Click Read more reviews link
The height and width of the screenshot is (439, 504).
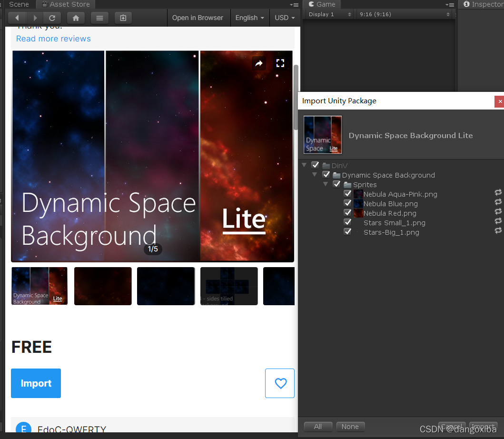tap(53, 39)
